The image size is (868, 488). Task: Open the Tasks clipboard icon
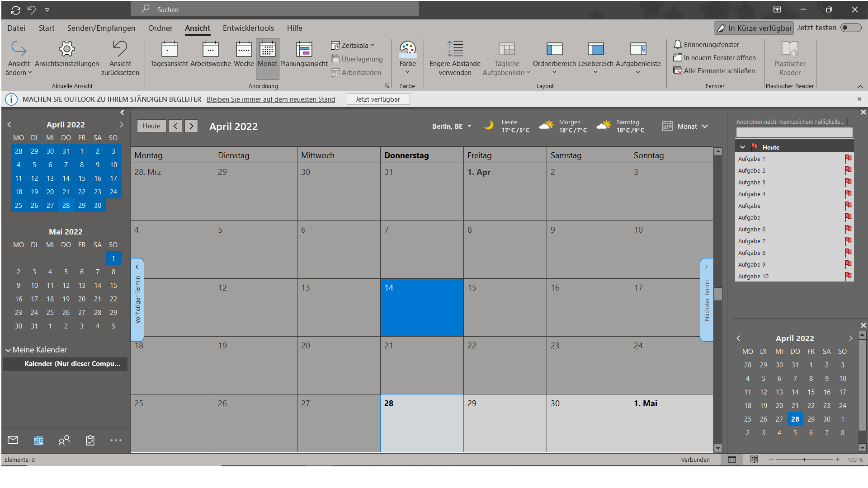point(90,440)
